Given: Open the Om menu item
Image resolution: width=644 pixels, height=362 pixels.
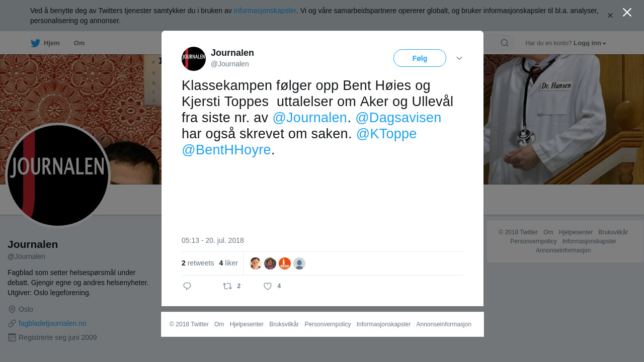Looking at the screenshot, I should [x=79, y=43].
